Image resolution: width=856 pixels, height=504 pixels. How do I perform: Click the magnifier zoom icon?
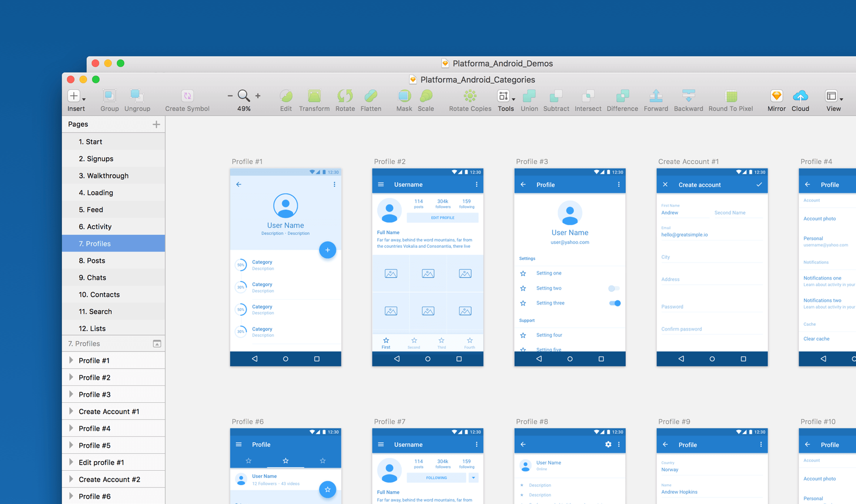point(244,96)
